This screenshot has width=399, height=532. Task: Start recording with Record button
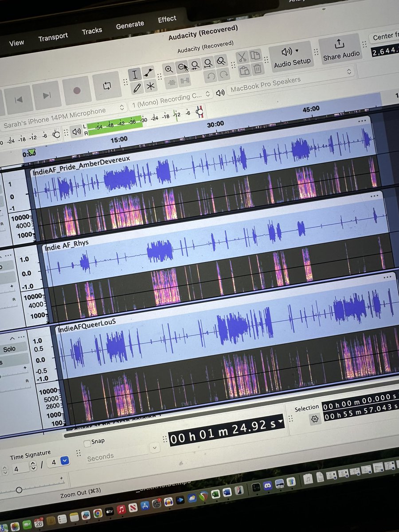[77, 90]
